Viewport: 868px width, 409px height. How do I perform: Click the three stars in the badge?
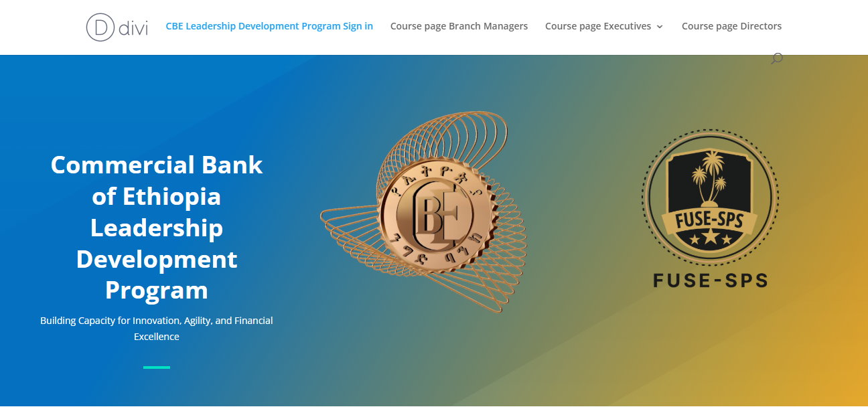coord(709,238)
